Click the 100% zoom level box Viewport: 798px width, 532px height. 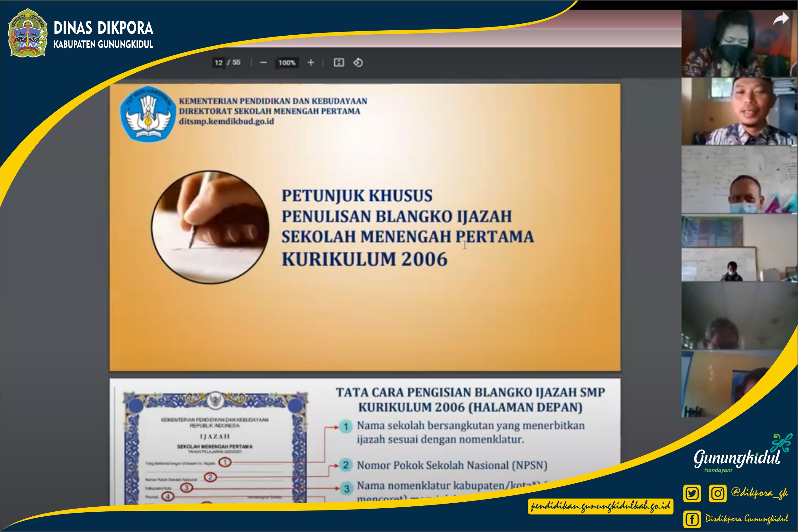click(x=287, y=63)
